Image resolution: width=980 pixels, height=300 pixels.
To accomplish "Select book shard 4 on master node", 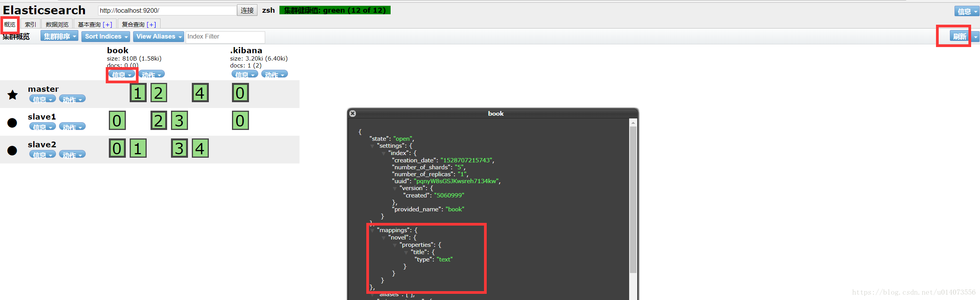I will 200,93.
